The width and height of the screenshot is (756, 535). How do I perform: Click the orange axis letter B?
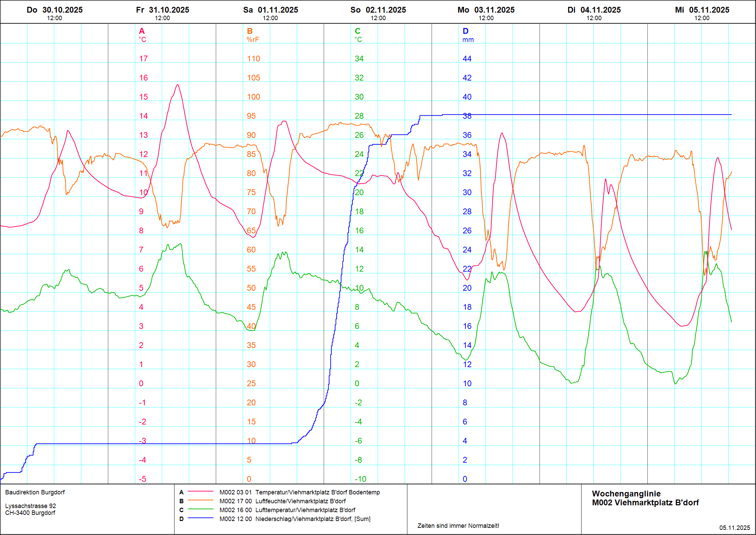pos(250,31)
